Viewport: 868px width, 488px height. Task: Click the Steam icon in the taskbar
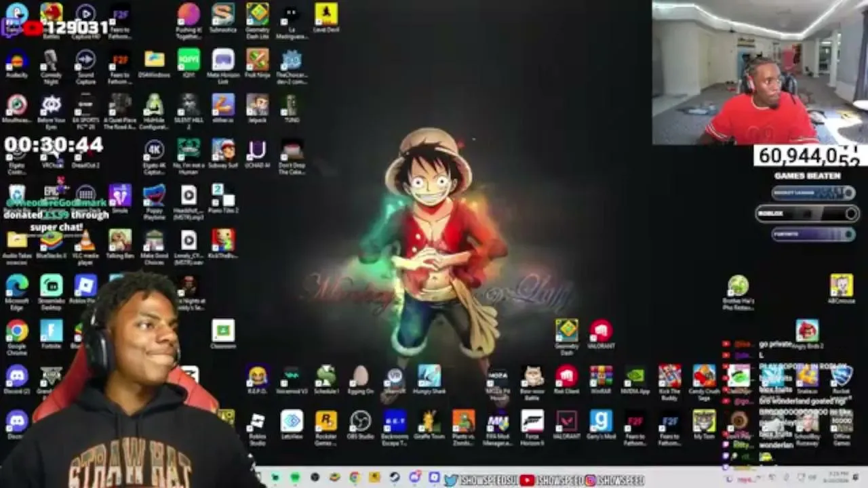(394, 479)
